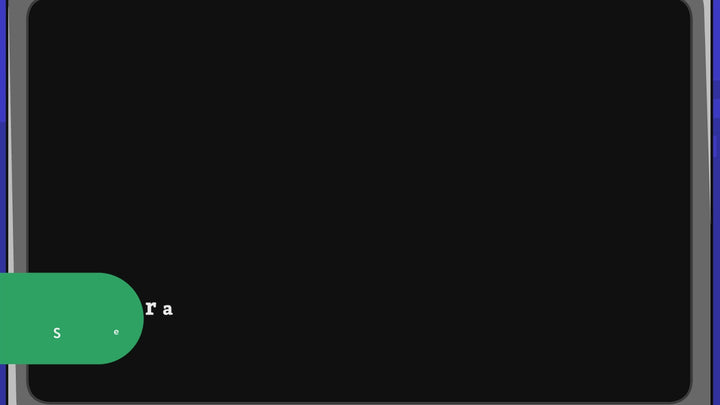
Task: Click the bold white letter a
Action: click(168, 309)
